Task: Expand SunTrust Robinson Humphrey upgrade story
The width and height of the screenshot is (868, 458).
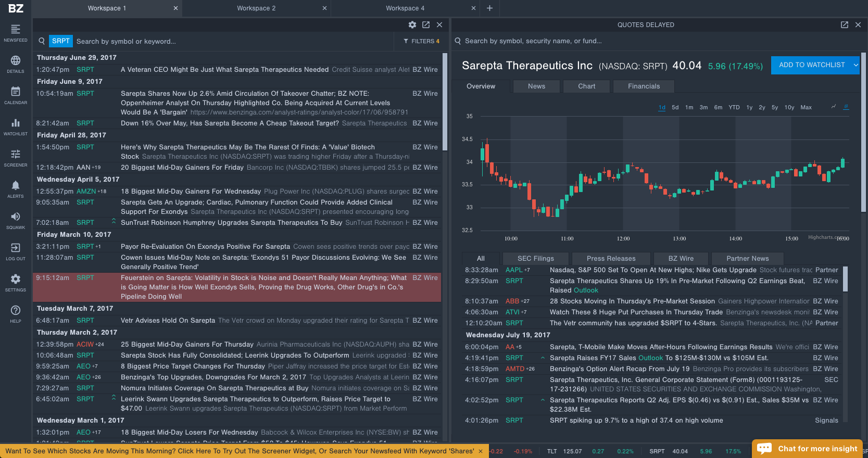Action: tap(114, 221)
